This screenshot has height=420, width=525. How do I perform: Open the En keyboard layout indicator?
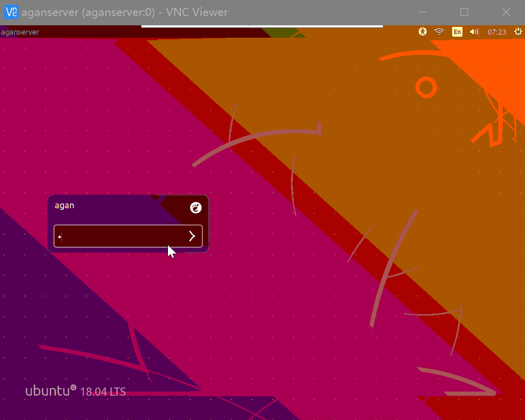457,32
